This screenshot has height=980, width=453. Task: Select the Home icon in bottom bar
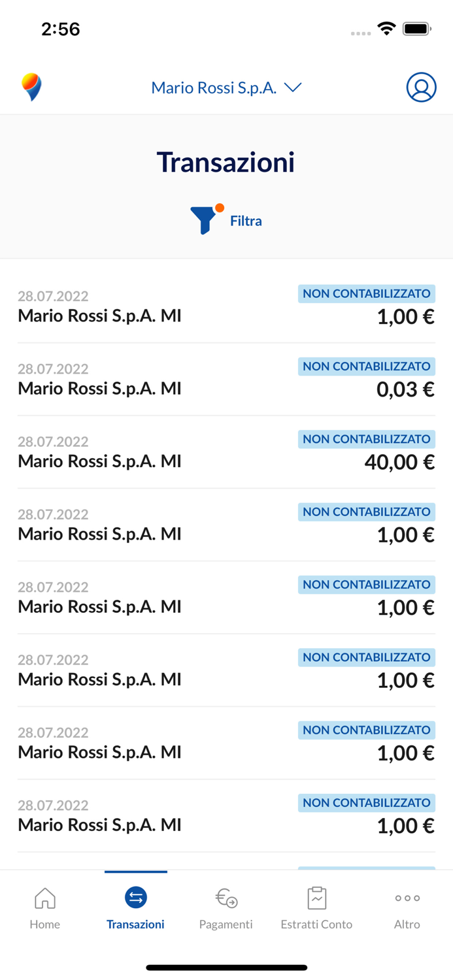point(44,898)
